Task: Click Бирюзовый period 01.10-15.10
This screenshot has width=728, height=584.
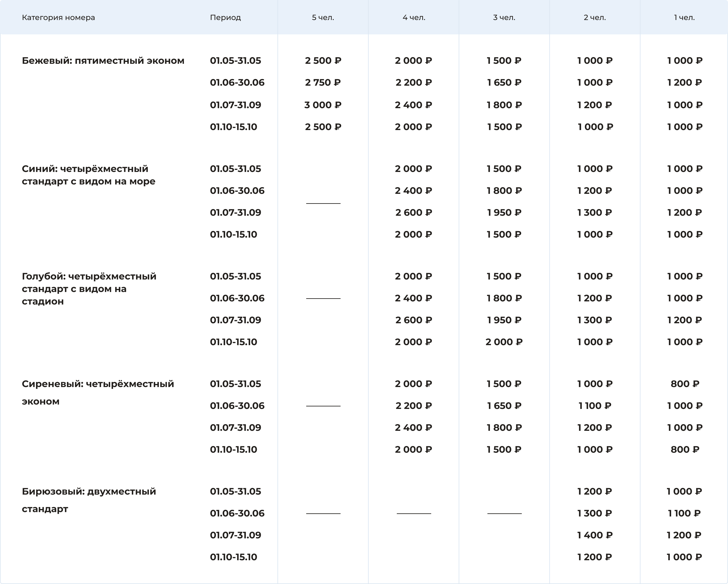Action: (233, 557)
